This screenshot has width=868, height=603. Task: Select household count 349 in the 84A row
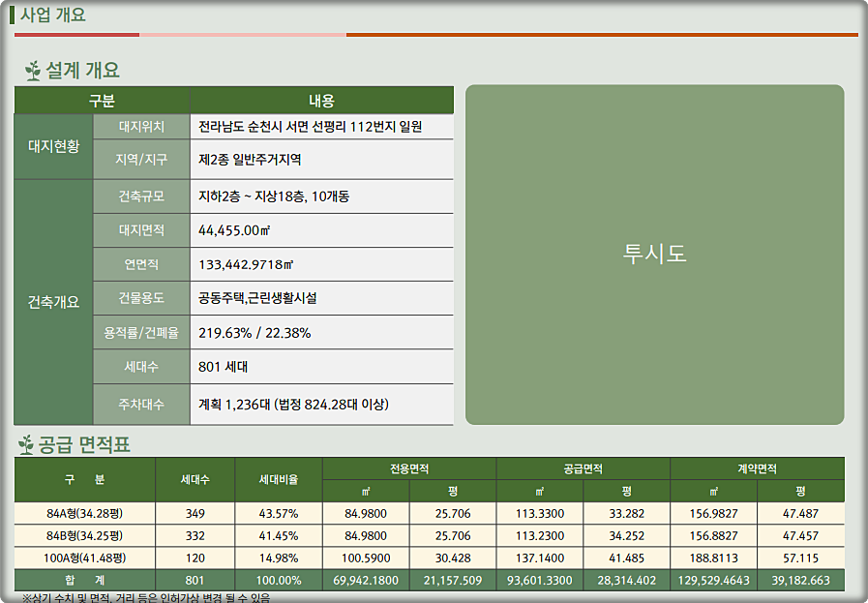195,514
